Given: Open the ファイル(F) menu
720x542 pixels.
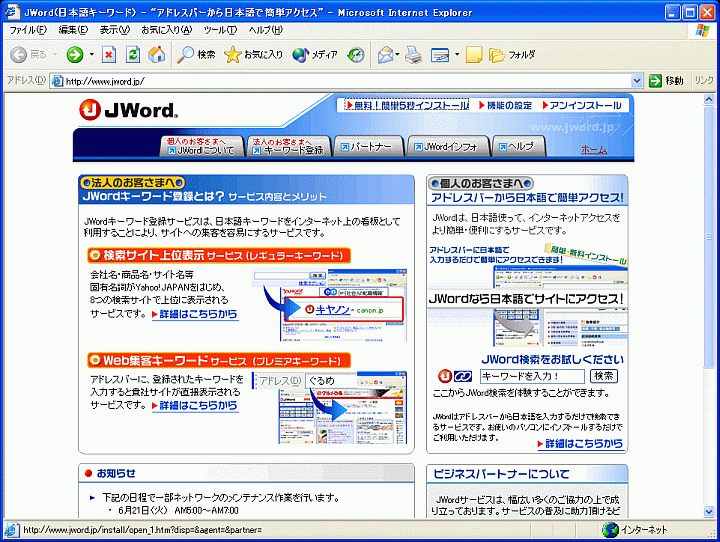Looking at the screenshot, I should coord(28,30).
